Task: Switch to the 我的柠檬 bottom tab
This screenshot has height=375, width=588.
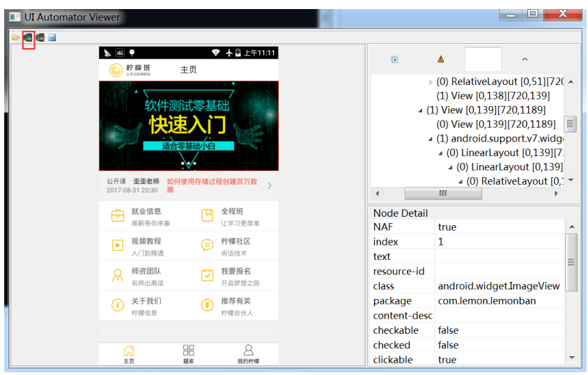Action: tap(248, 353)
